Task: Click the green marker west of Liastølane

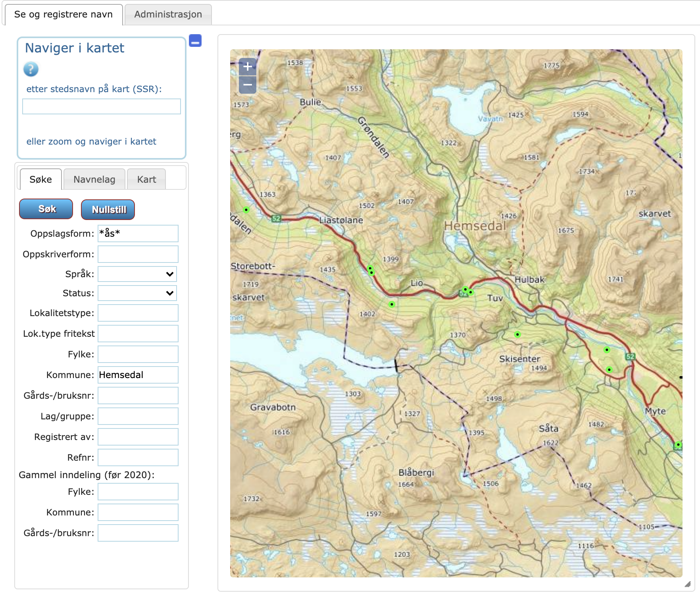Action: point(246,210)
